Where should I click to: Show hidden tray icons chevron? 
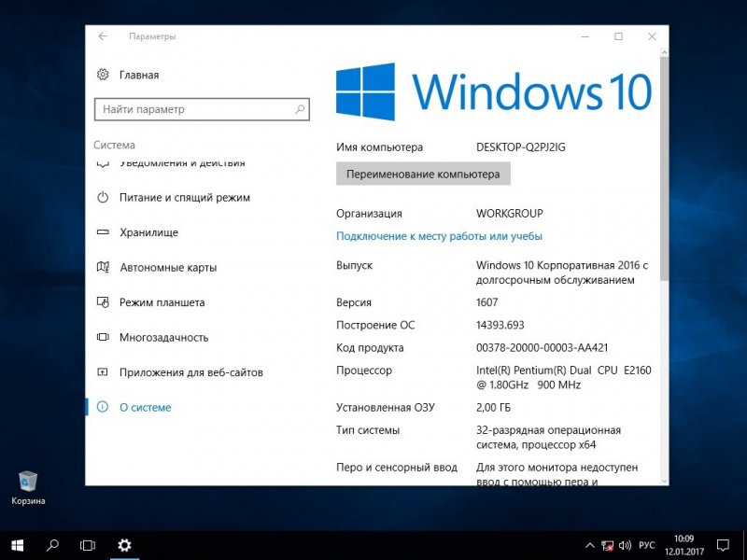pos(590,546)
